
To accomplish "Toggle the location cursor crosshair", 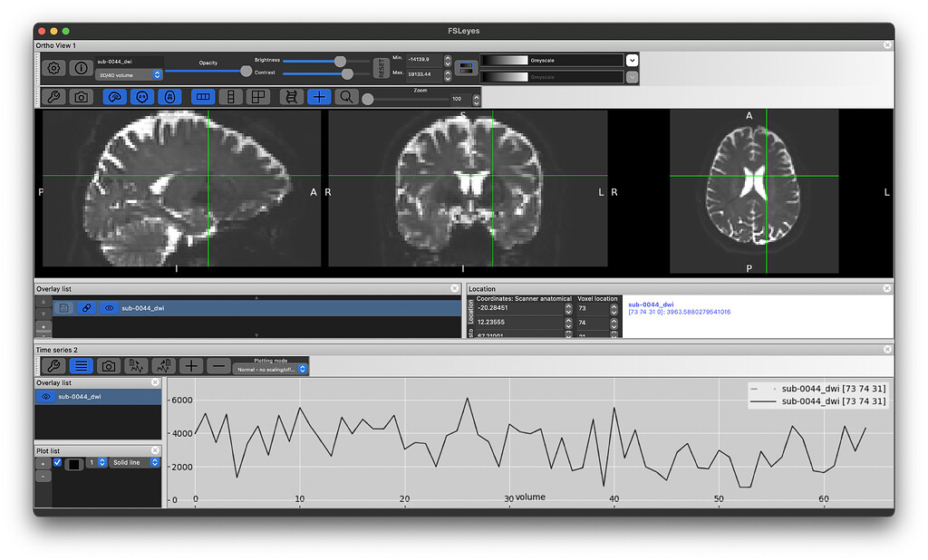I will tap(319, 96).
